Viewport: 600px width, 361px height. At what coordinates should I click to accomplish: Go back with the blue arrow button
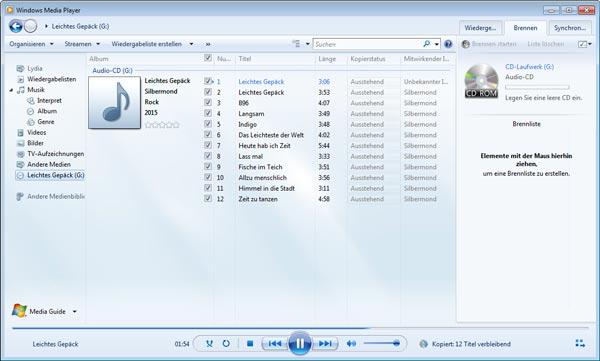(16, 26)
